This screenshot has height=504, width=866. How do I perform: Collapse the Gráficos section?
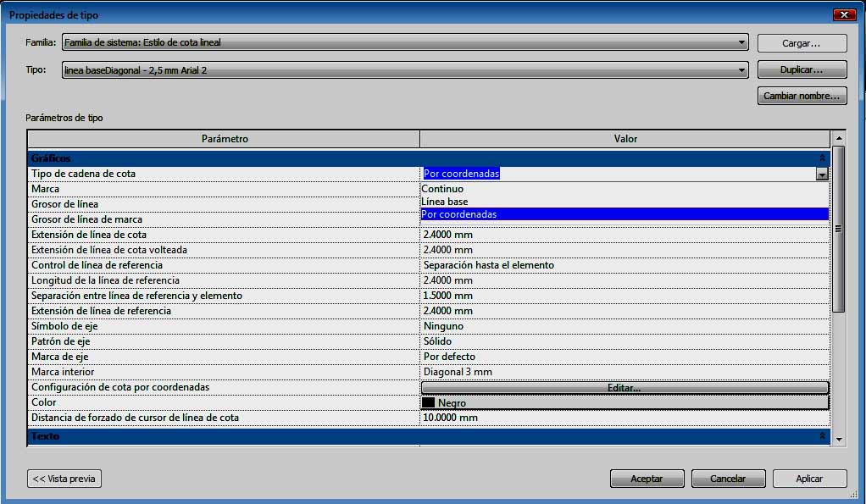coord(820,158)
